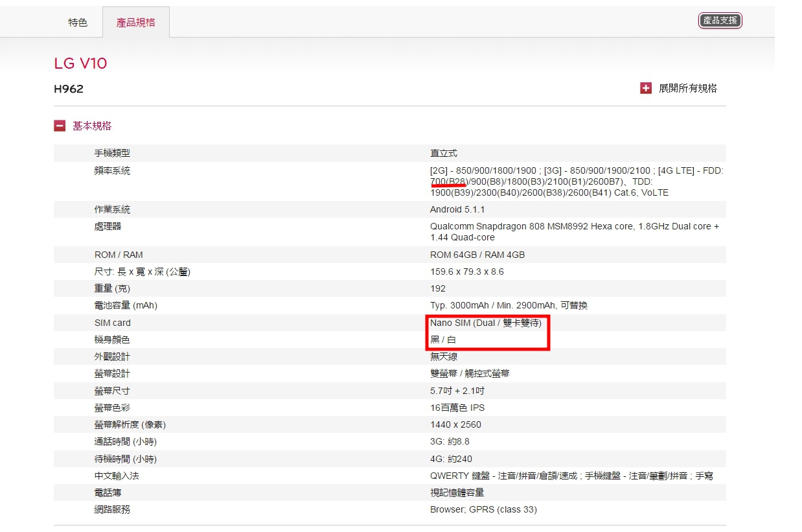Select the 產品規格 tab
Screen dimensions: 802x532
click(136, 22)
